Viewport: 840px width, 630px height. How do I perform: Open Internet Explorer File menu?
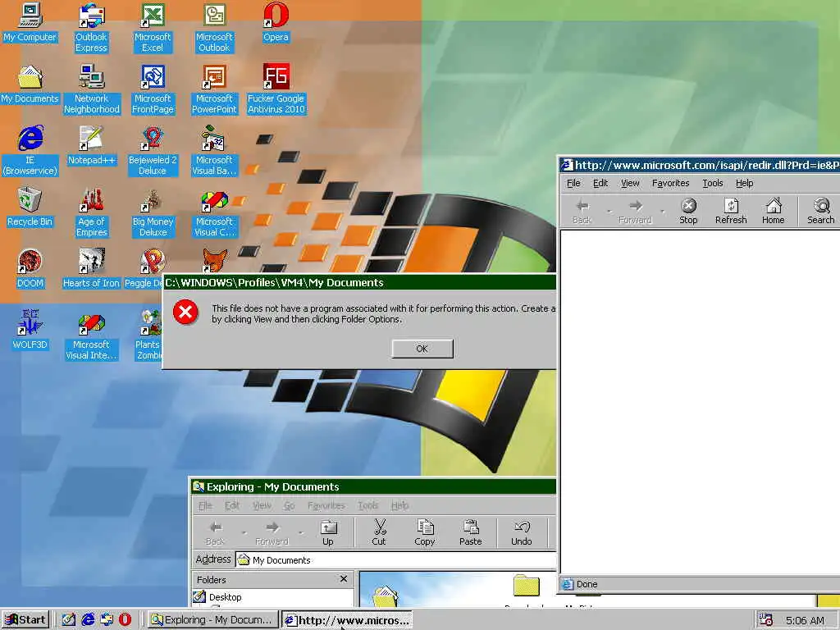tap(573, 183)
